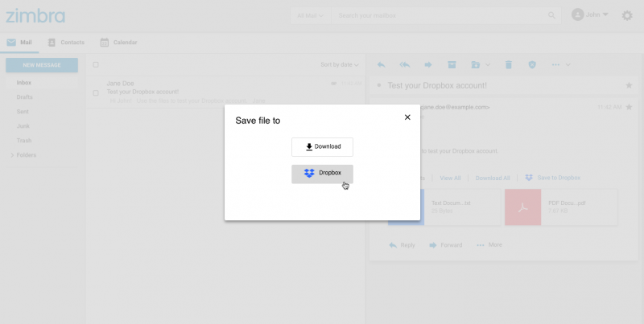
Task: Click the Zimbra logo
Action: (35, 15)
